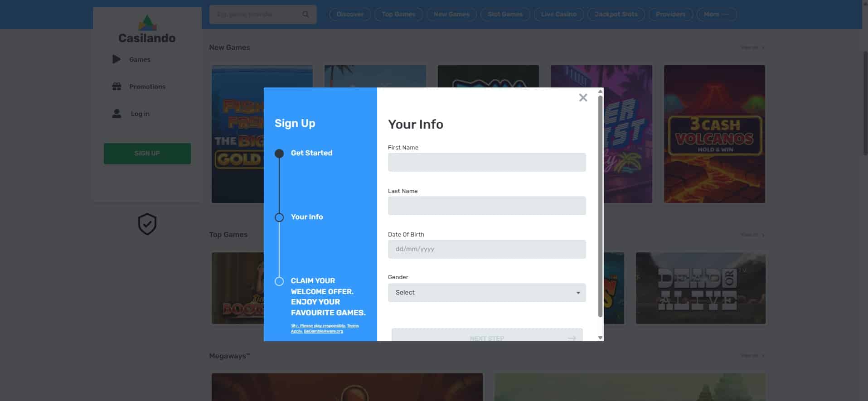Open the BeGambleAware.org link

pyautogui.click(x=323, y=331)
